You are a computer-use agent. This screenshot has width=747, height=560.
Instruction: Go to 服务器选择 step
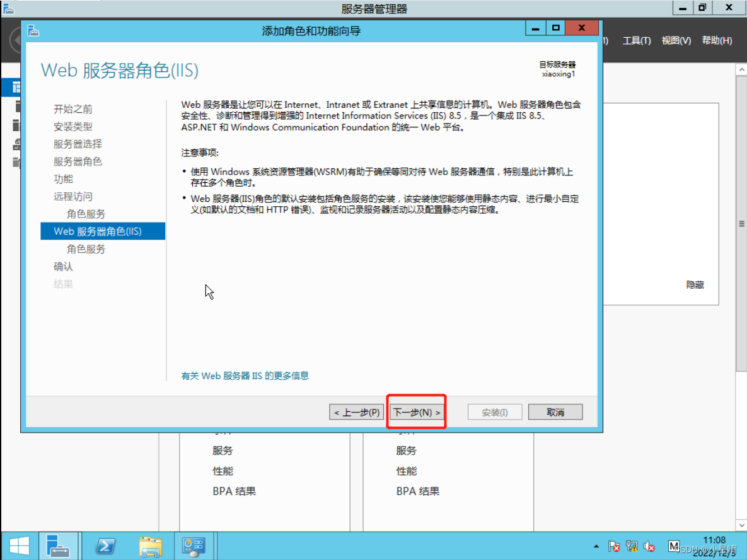(78, 144)
